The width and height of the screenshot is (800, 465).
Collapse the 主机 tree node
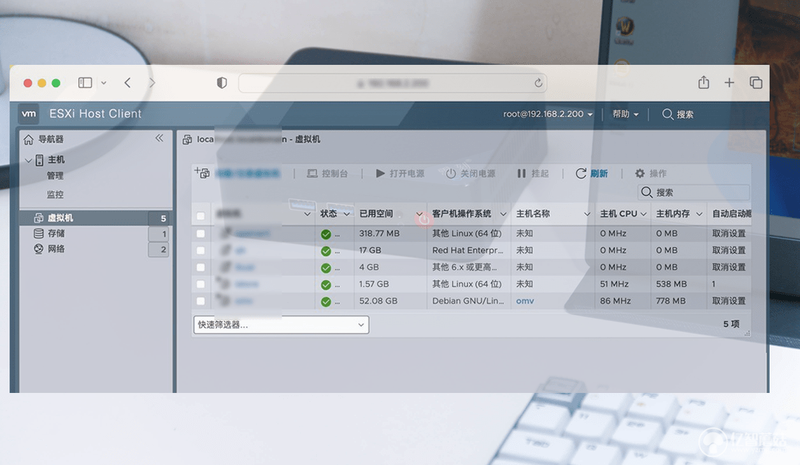(x=28, y=160)
